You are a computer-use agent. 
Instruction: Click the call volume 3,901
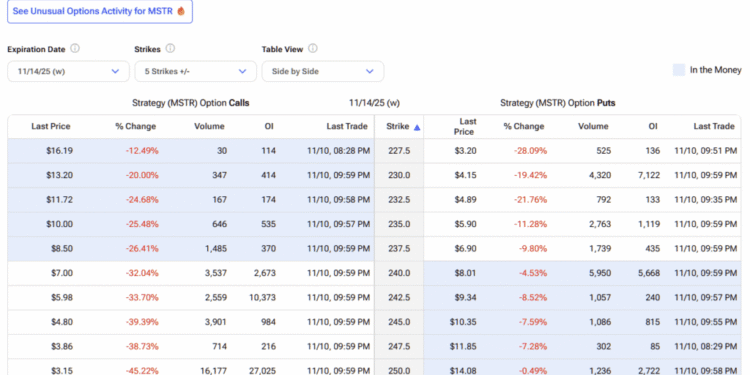click(x=217, y=321)
